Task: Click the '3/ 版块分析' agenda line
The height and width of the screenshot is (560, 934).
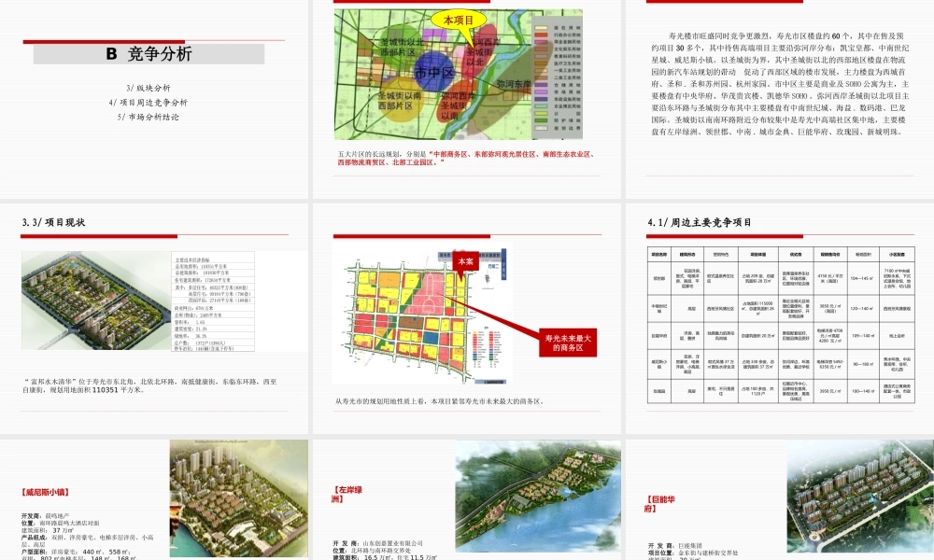Action: point(149,88)
